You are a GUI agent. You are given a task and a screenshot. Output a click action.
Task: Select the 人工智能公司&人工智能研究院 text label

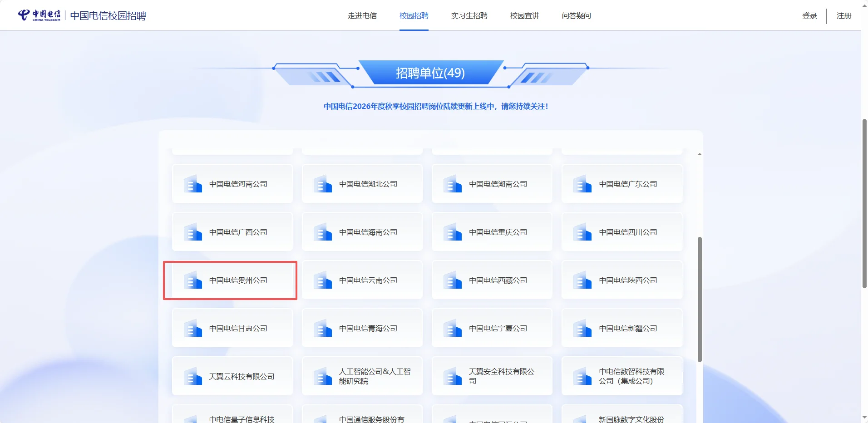(x=375, y=376)
